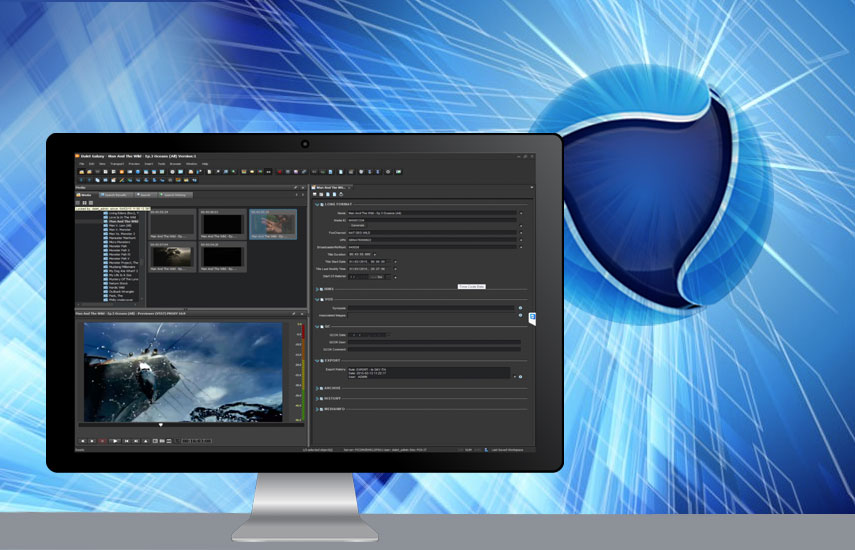855x550 pixels.
Task: Click the round icon beside Export History
Action: pos(520,377)
